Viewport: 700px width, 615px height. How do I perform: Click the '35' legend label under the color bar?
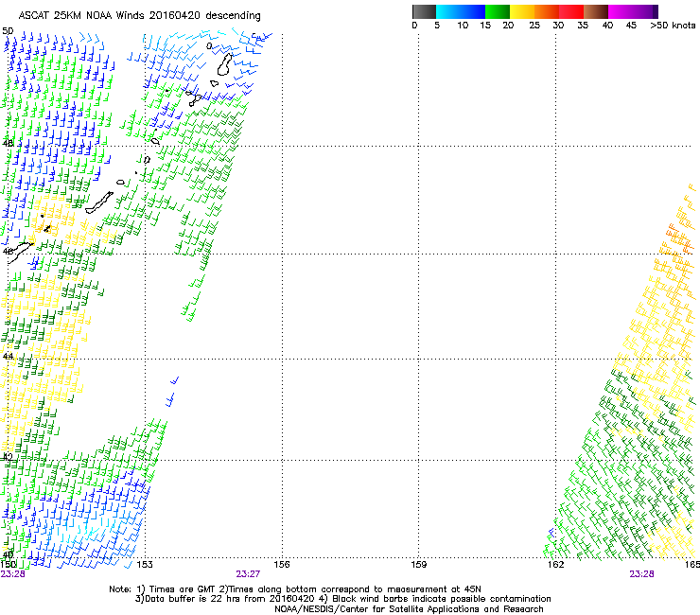pos(583,26)
